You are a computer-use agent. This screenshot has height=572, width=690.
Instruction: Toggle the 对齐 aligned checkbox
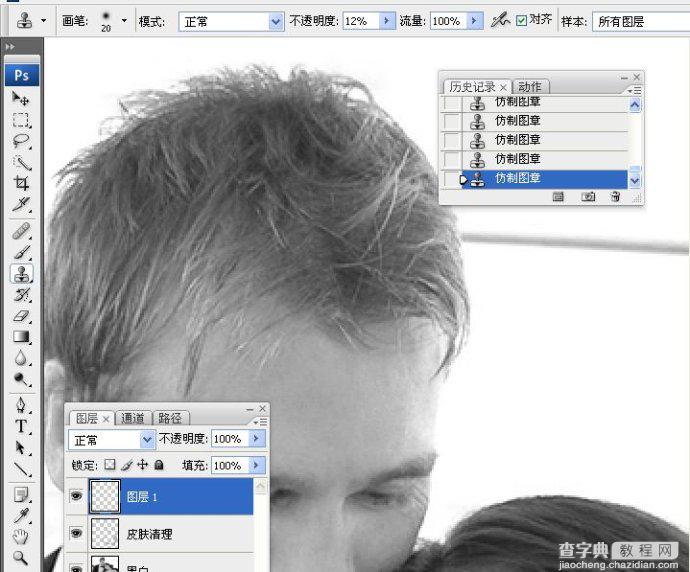tap(521, 21)
